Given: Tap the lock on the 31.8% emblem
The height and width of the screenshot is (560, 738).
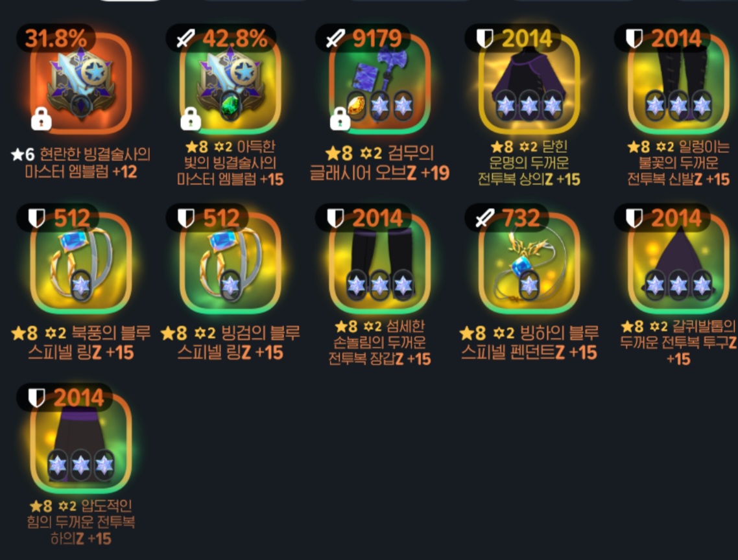Looking at the screenshot, I should click(x=42, y=119).
